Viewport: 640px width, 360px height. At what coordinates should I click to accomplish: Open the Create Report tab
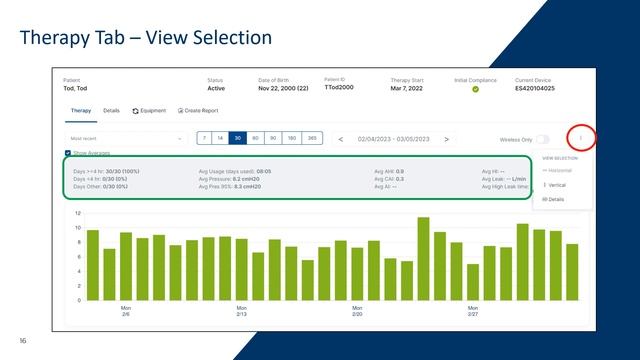coord(198,111)
